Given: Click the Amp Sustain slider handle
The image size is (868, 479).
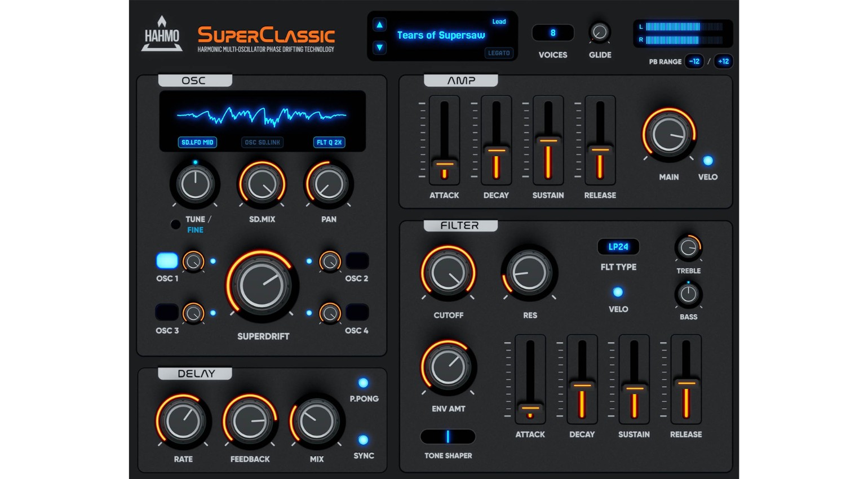Looking at the screenshot, I should coord(548,140).
